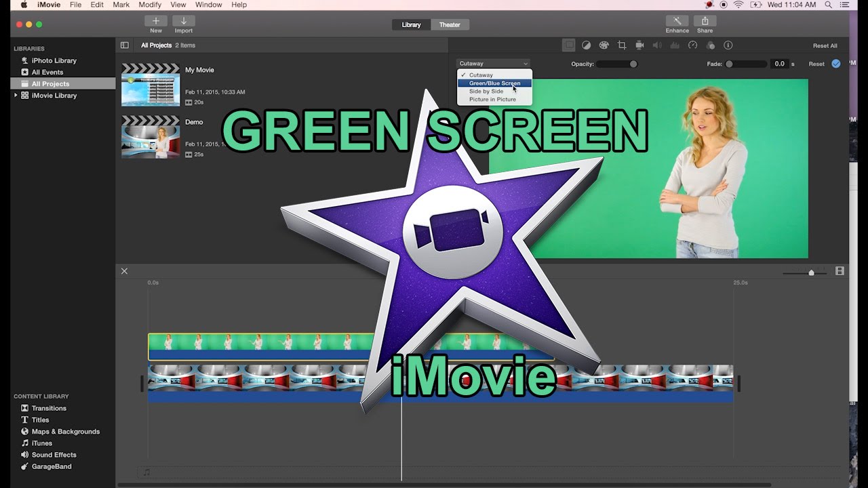Click the Share icon
Image resolution: width=868 pixels, height=488 pixels.
tap(705, 21)
